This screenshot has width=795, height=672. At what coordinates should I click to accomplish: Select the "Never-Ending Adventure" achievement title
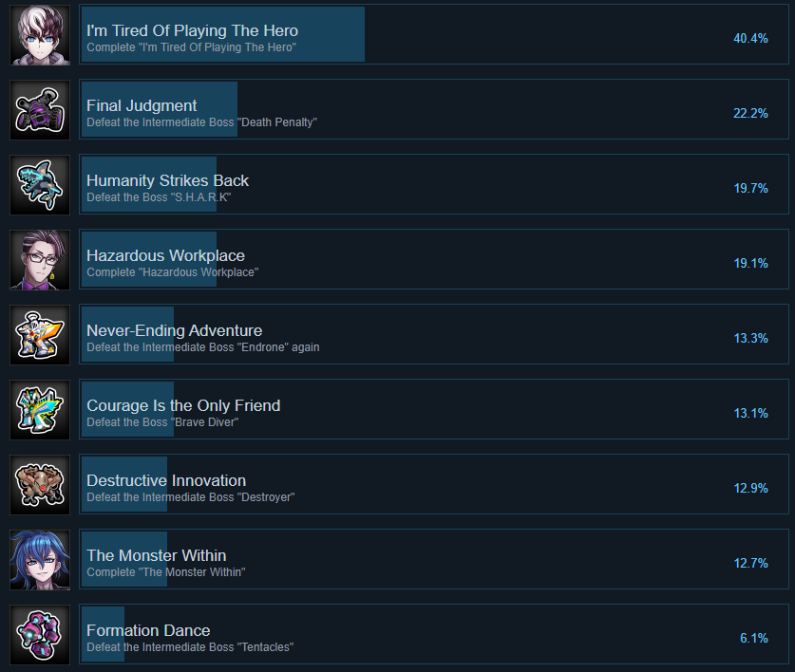(x=175, y=330)
